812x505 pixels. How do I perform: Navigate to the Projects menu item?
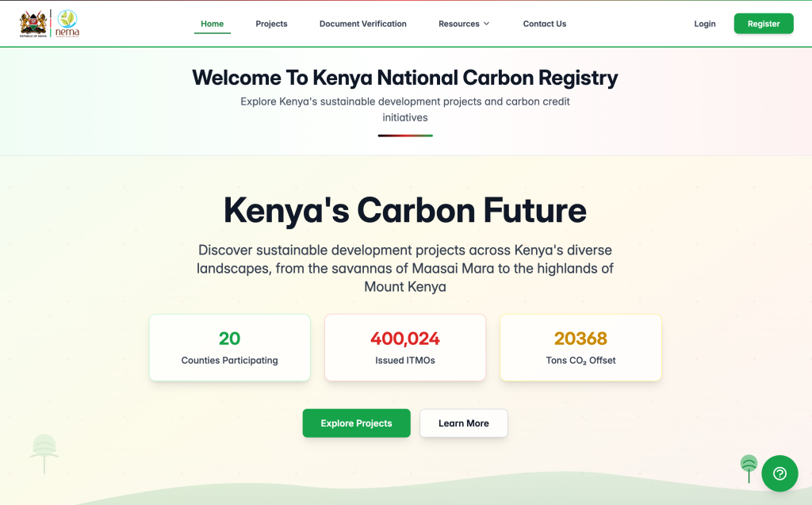(271, 24)
